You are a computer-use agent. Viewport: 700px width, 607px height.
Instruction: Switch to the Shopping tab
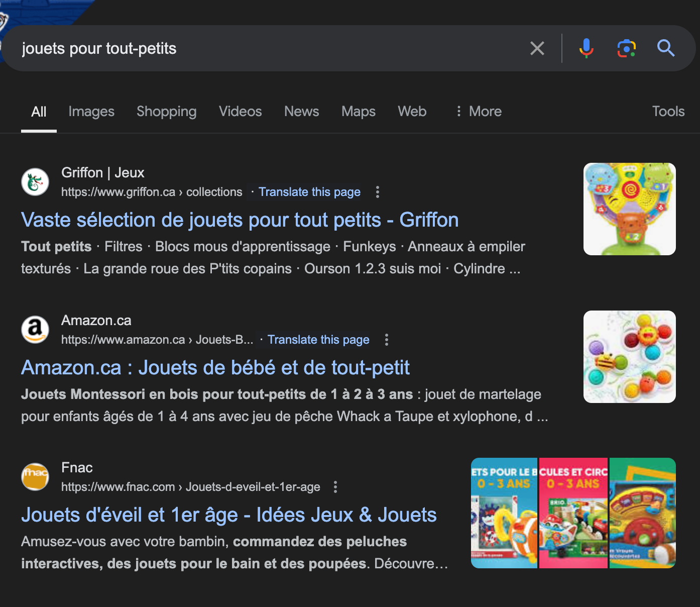pos(166,111)
